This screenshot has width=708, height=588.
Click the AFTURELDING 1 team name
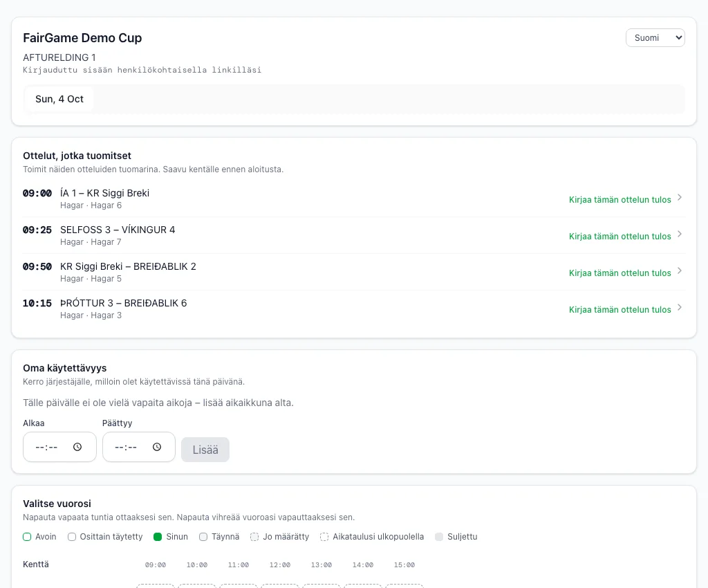[x=59, y=57]
